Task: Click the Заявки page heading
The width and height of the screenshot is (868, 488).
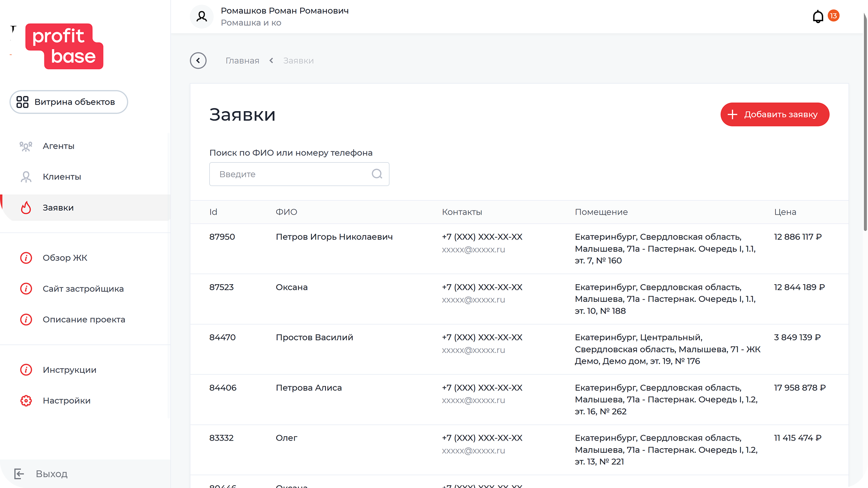Action: [x=242, y=115]
